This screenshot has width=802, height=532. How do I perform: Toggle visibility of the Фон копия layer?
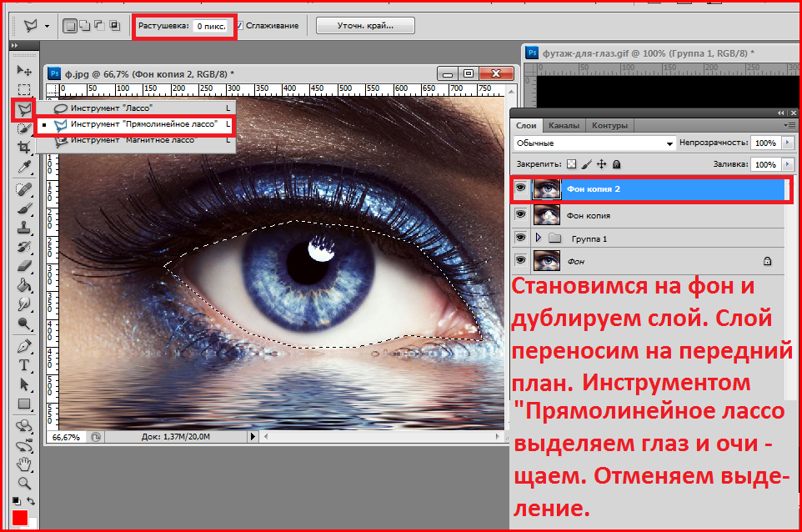[x=521, y=214]
